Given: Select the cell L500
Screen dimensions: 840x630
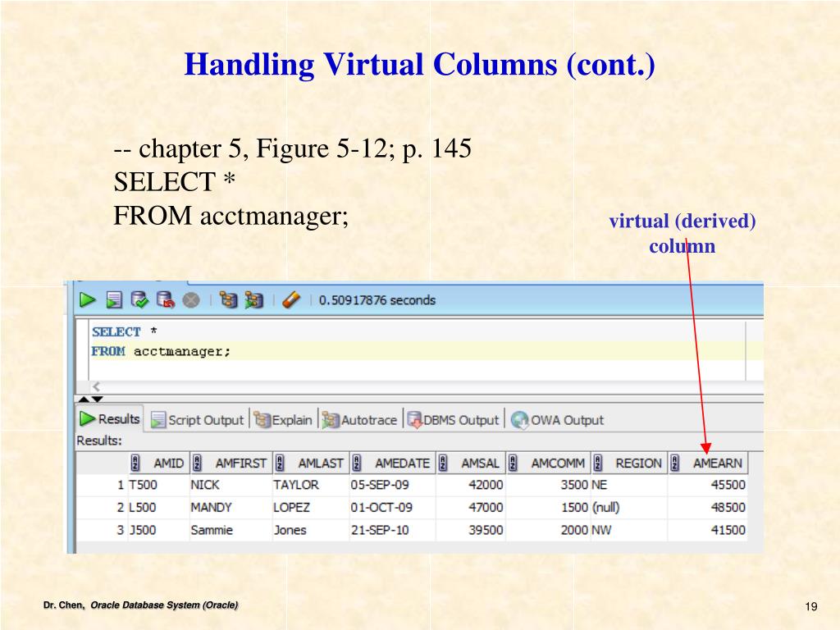Looking at the screenshot, I should [158, 507].
